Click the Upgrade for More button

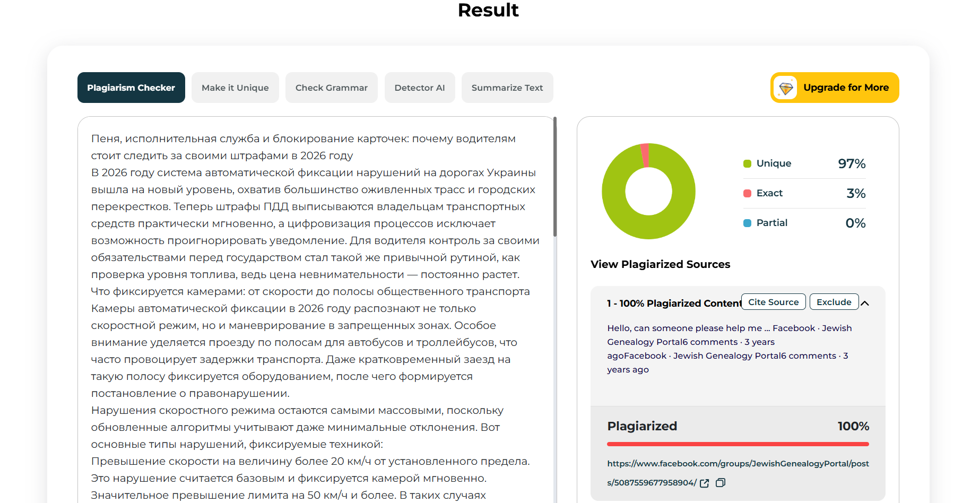point(845,88)
